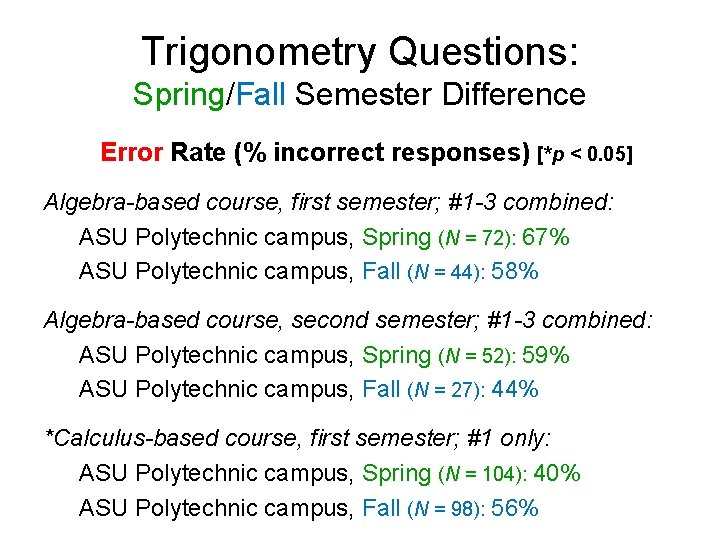Click the "(N = 44)" sample size
Viewport: 720px width, 540px height.
click(447, 272)
